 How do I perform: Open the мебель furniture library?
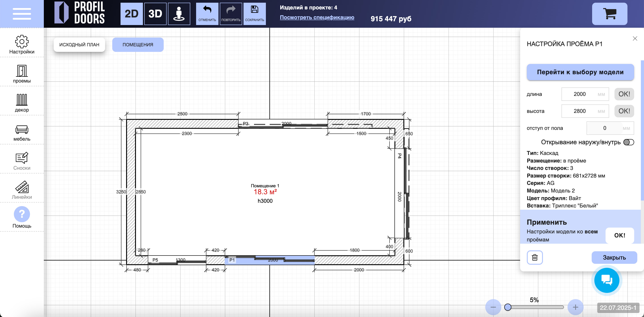(22, 133)
